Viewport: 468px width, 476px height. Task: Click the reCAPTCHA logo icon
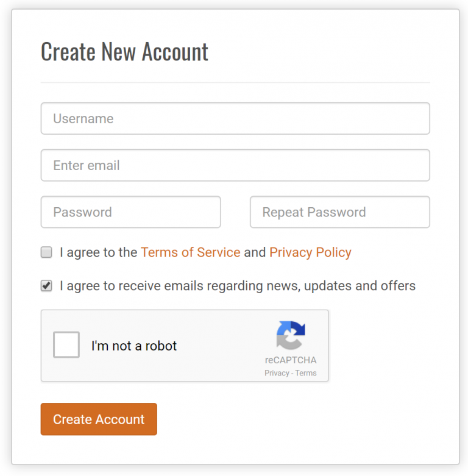click(291, 335)
